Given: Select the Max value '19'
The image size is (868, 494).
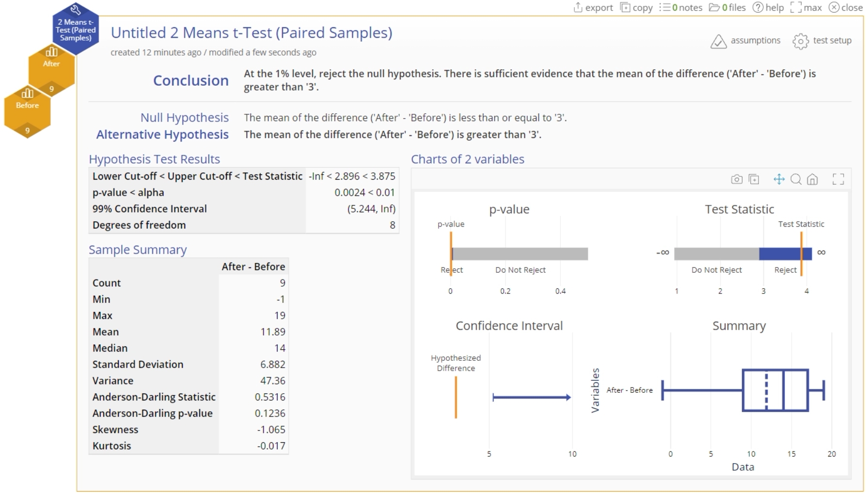Looking at the screenshot, I should 280,316.
